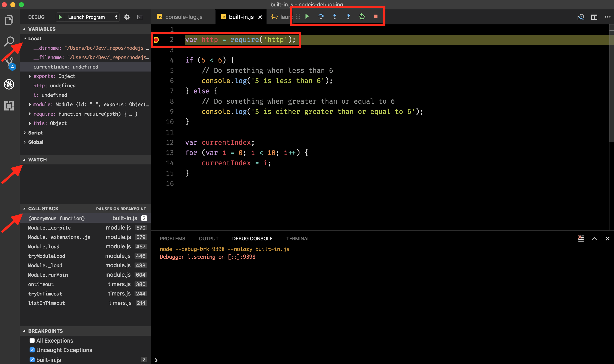Open the editor More Actions menu

[x=608, y=17]
